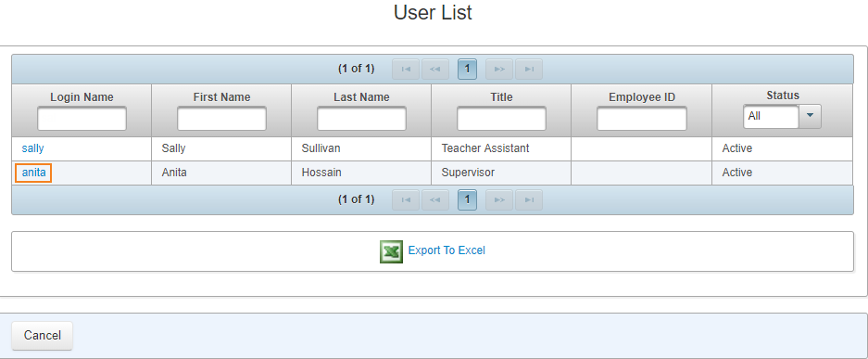This screenshot has height=359, width=868.
Task: Click the Cancel button
Action: pos(42,336)
